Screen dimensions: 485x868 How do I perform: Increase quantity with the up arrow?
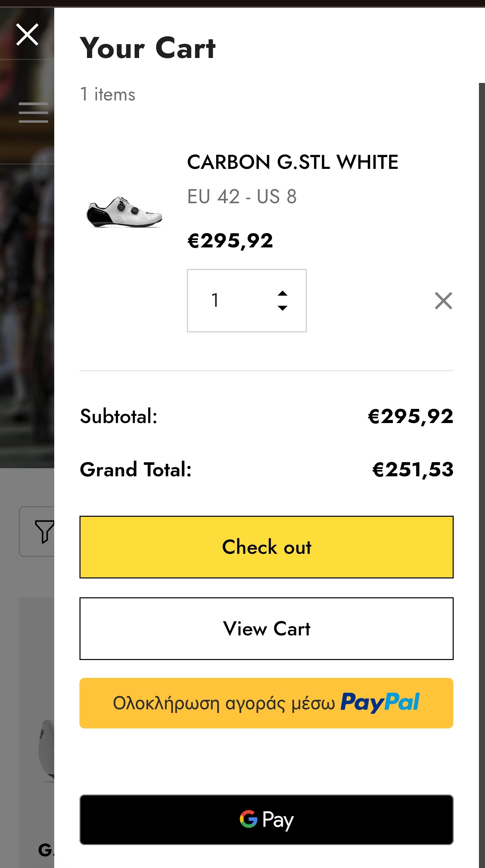283,294
